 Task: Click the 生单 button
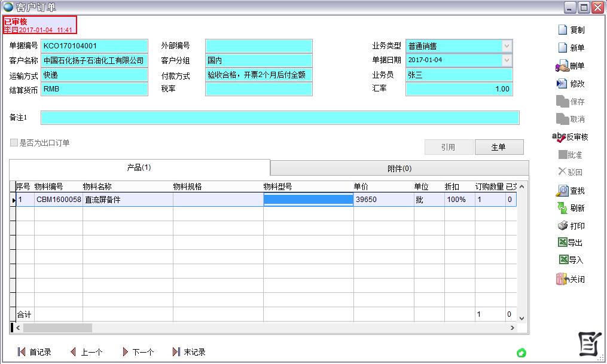(x=499, y=147)
